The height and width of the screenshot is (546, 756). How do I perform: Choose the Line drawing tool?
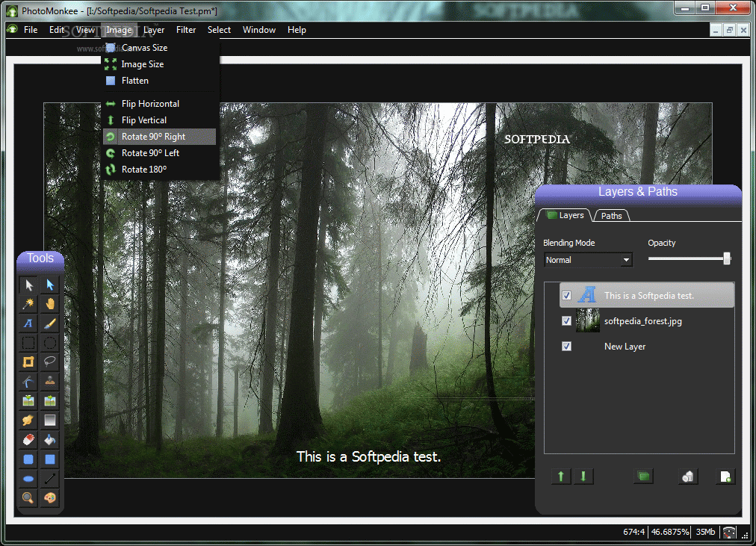point(49,479)
